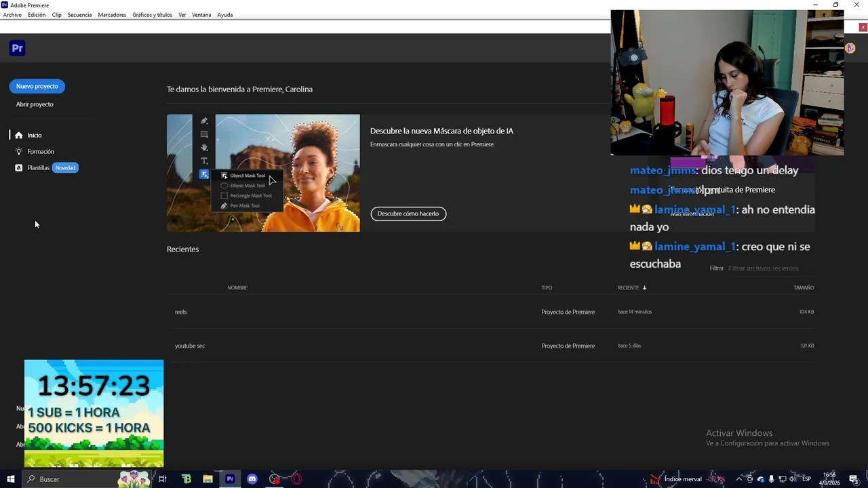Screen dimensions: 868x488
Task: Sort recents by the NOMBRE column
Action: tap(237, 287)
